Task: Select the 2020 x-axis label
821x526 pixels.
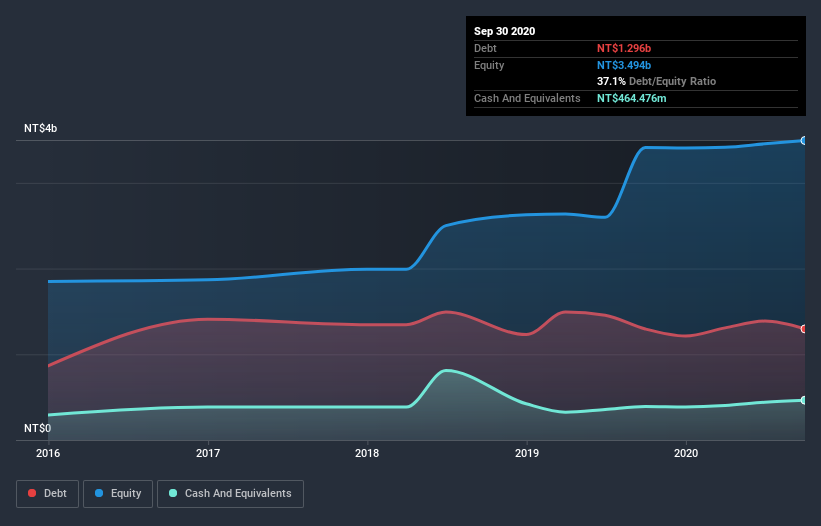Action: click(686, 453)
